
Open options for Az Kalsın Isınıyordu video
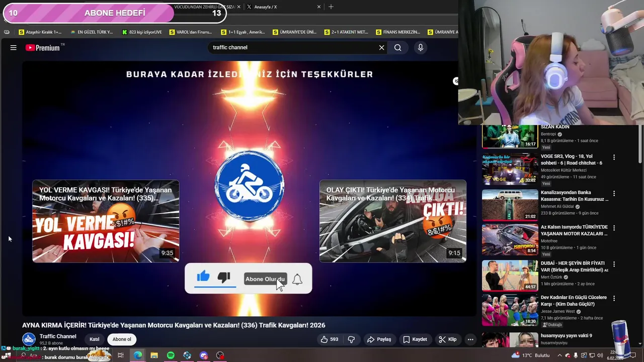614,228
